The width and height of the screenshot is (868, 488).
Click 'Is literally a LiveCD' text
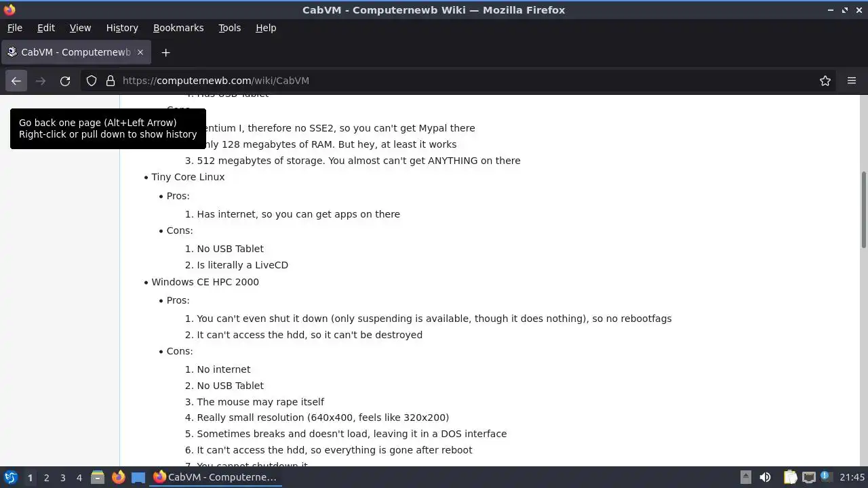(x=242, y=265)
